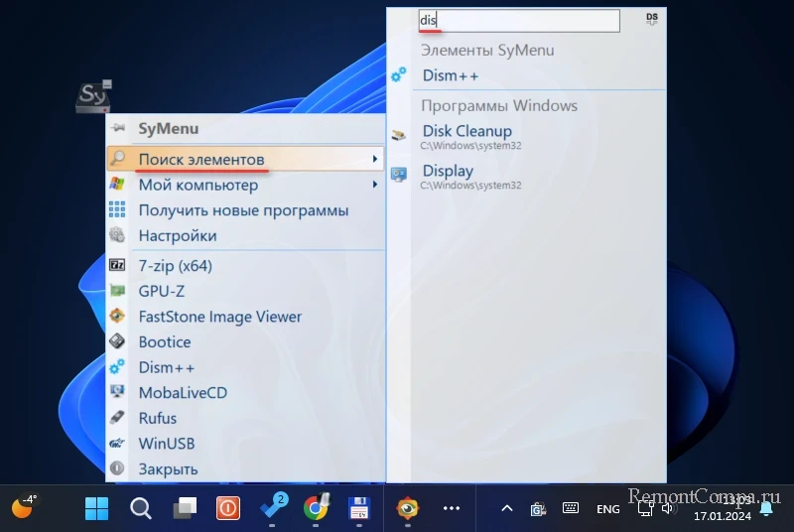
Task: Expand the Мой компьютер submenu arrow
Action: click(x=374, y=185)
